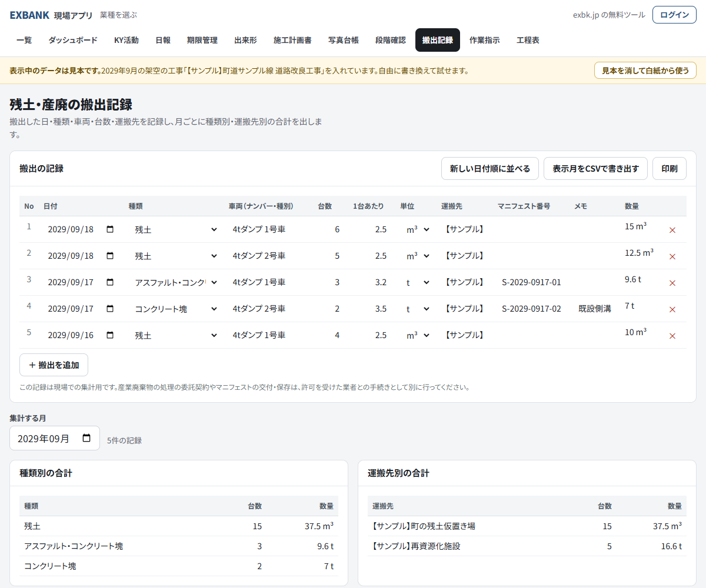Open calendar icon in 集計する月 field
706x588 pixels.
86,438
